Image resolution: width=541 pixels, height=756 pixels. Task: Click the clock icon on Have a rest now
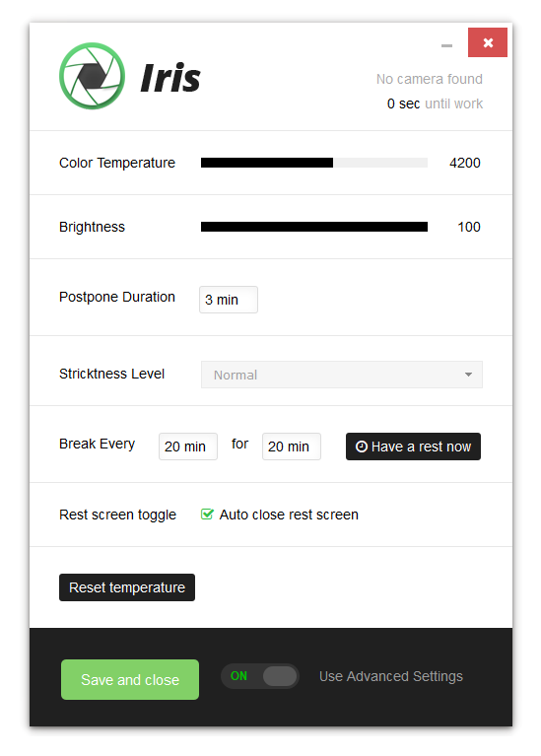click(362, 447)
